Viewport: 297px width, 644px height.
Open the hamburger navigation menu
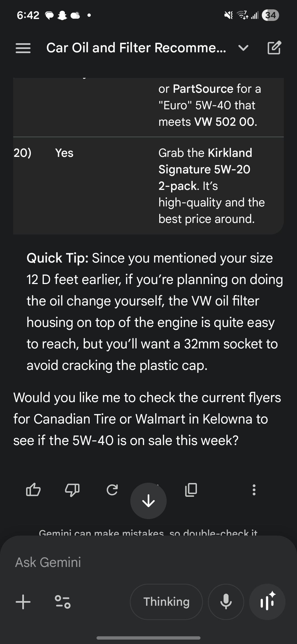click(x=23, y=48)
